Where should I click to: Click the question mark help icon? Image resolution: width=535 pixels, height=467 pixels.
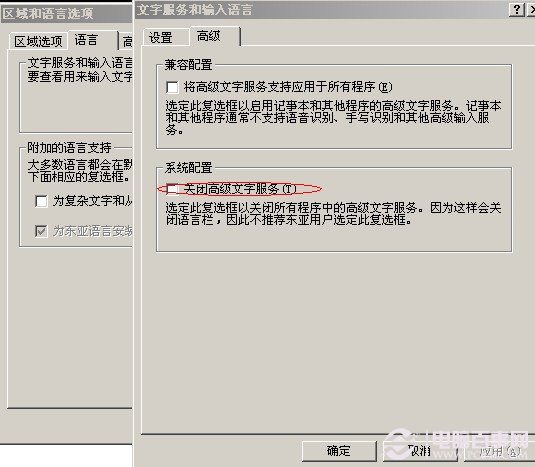(517, 10)
